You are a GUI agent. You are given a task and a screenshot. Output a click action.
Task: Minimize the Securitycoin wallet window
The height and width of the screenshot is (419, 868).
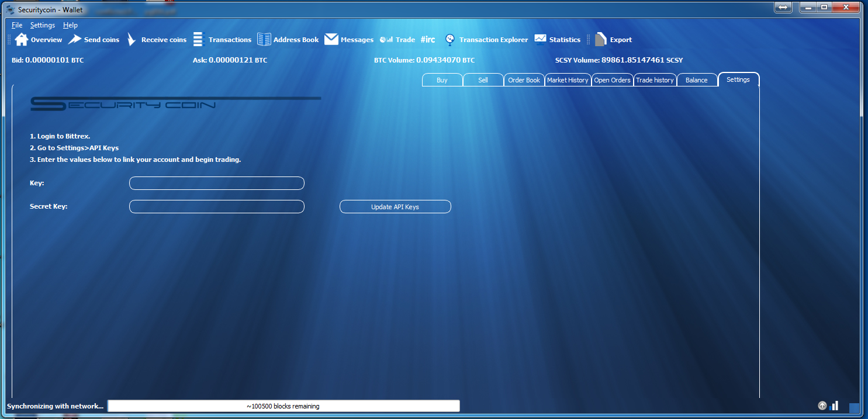coord(807,7)
